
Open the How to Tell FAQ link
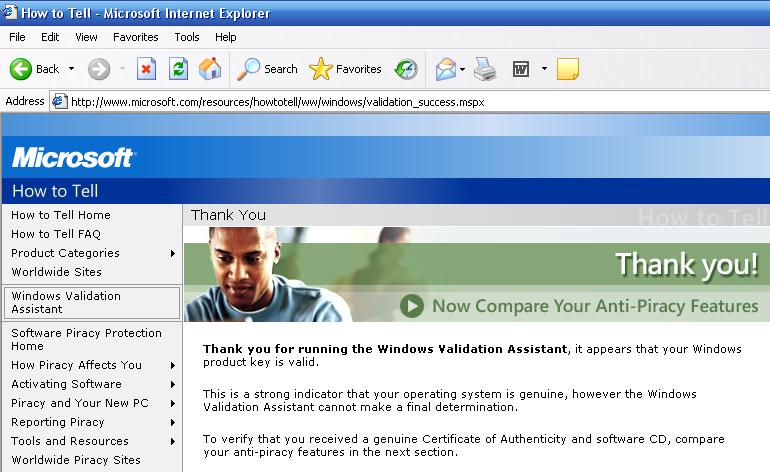coord(55,234)
